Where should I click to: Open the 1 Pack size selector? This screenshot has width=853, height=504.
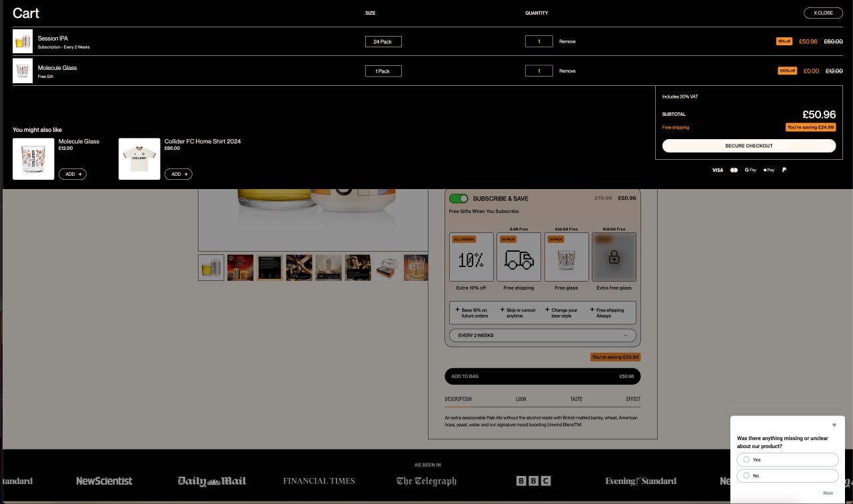[383, 71]
